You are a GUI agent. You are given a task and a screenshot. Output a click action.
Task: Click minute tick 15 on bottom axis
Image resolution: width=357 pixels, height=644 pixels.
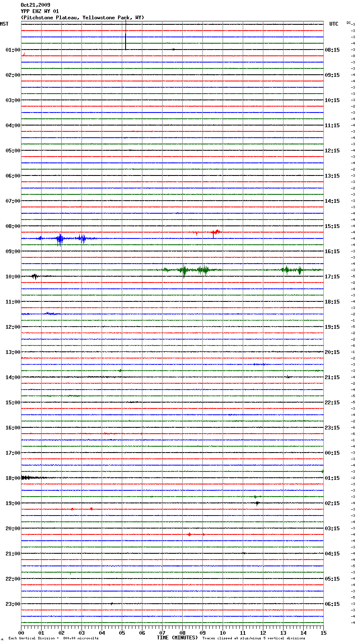pyautogui.click(x=323, y=632)
